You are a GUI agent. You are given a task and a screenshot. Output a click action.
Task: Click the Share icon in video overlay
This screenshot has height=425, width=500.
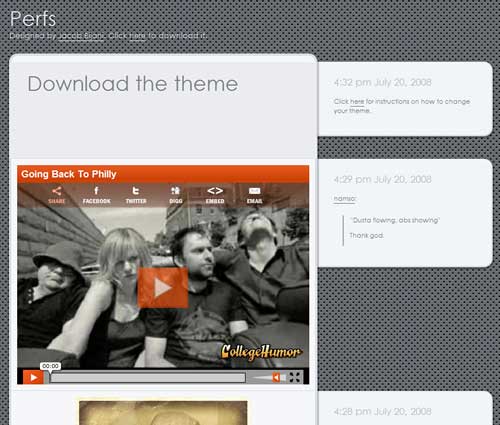tap(56, 195)
